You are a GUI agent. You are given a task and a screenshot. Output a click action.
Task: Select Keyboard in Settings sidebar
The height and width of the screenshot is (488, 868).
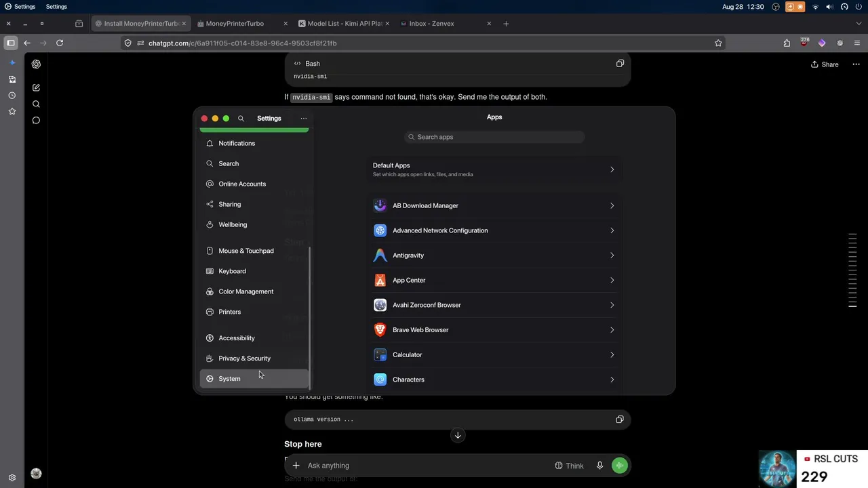point(254,271)
